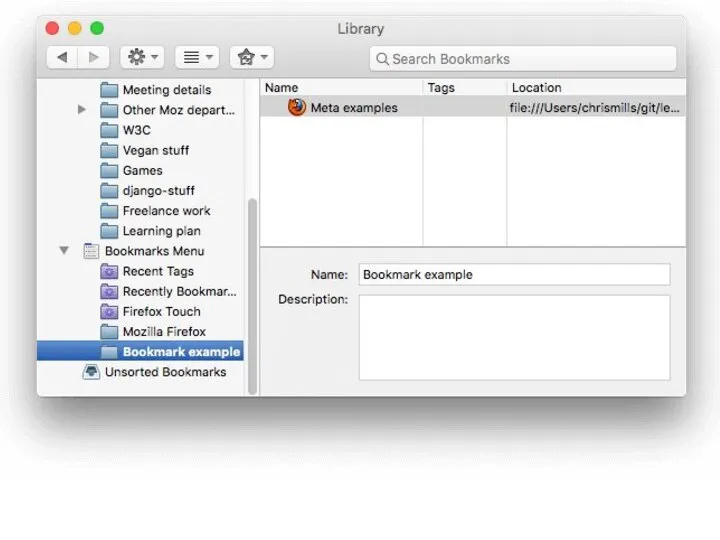
Task: Click the Firefox icon beside Meta examples
Action: [297, 108]
